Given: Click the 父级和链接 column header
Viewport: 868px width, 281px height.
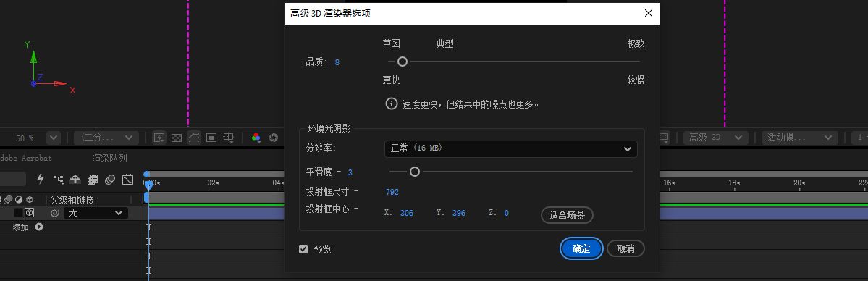Looking at the screenshot, I should coord(72,200).
